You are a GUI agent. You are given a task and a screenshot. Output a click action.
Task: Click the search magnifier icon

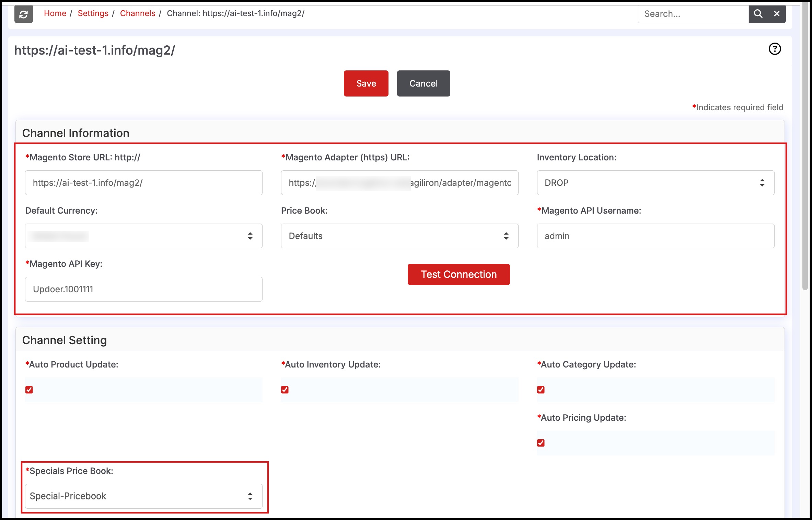[758, 14]
